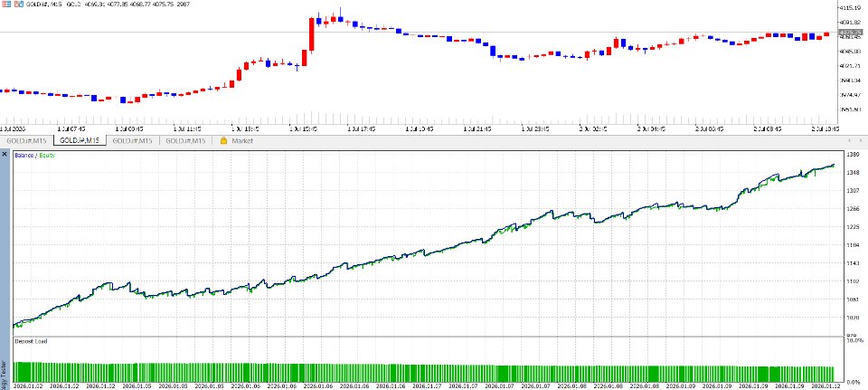Click the 2 Jul 10:45 time label
The height and width of the screenshot is (390, 868).
pyautogui.click(x=826, y=128)
